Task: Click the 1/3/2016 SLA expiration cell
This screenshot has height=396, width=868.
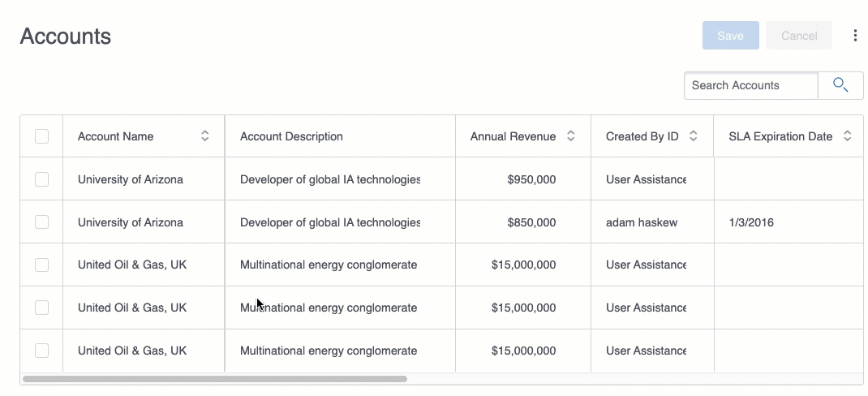Action: (x=751, y=222)
